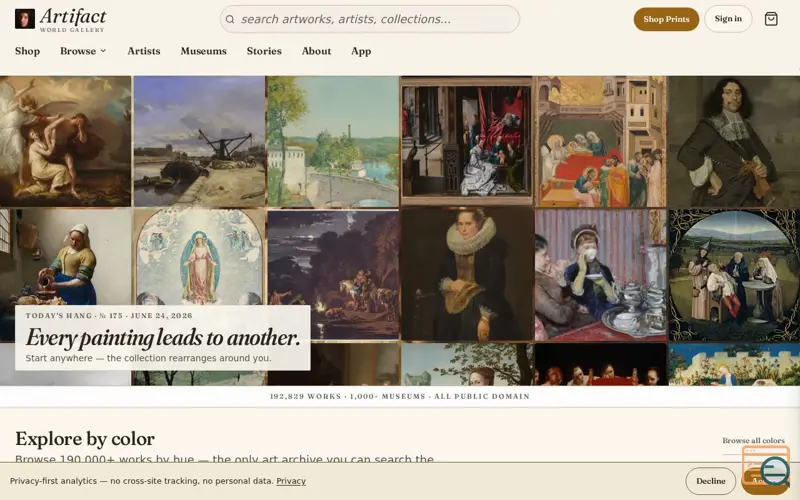800x500 pixels.
Task: Click the Artifact logo portrait icon
Action: tap(24, 19)
